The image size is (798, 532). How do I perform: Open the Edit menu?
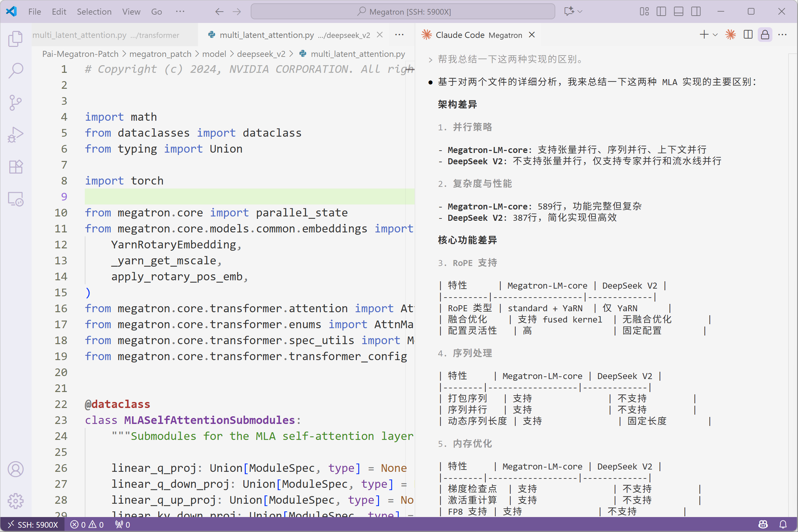(x=59, y=12)
